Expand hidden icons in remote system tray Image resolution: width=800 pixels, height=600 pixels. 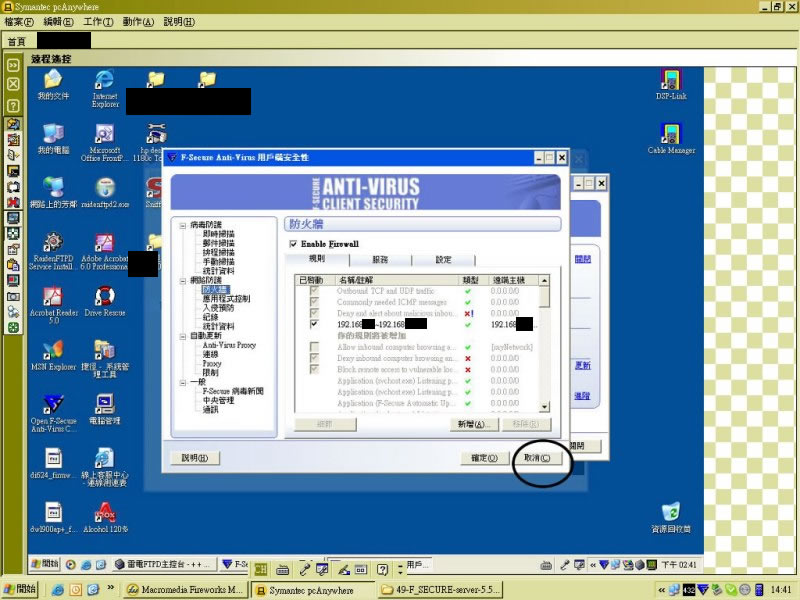point(593,565)
